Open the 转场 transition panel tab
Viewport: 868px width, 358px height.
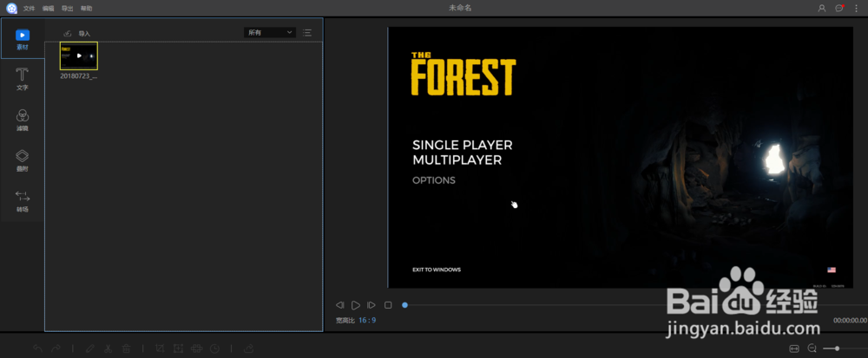[x=23, y=201]
